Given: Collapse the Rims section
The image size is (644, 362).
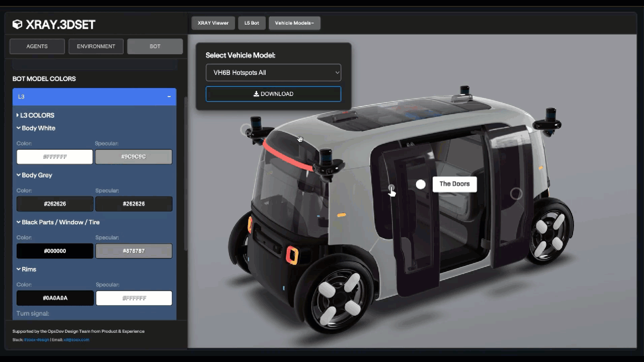Looking at the screenshot, I should (26, 269).
